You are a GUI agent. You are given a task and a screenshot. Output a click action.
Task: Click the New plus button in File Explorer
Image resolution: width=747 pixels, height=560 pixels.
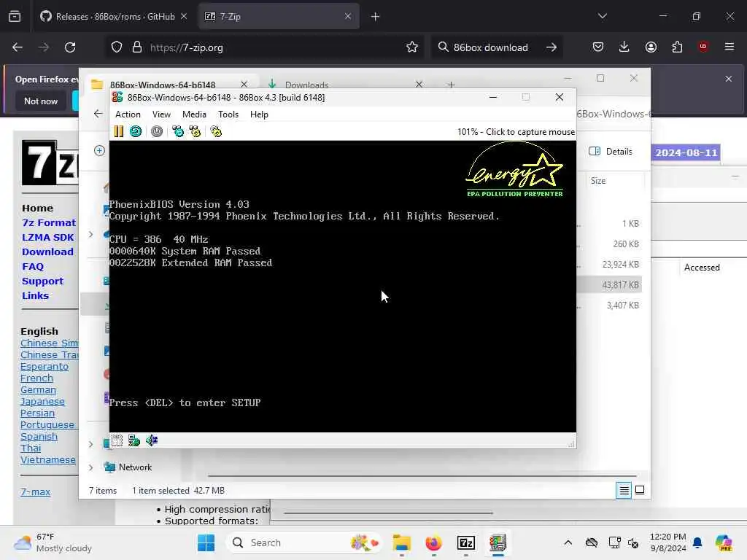(99, 150)
